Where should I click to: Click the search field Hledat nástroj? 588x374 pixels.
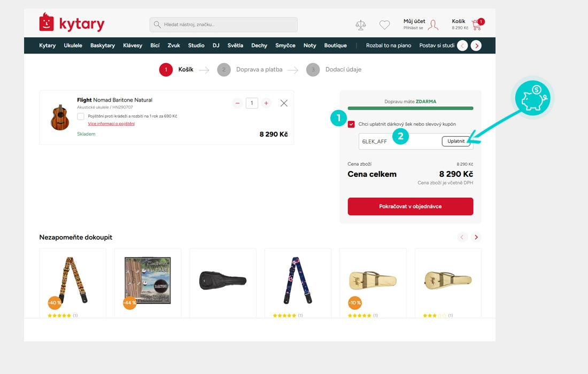coord(223,25)
